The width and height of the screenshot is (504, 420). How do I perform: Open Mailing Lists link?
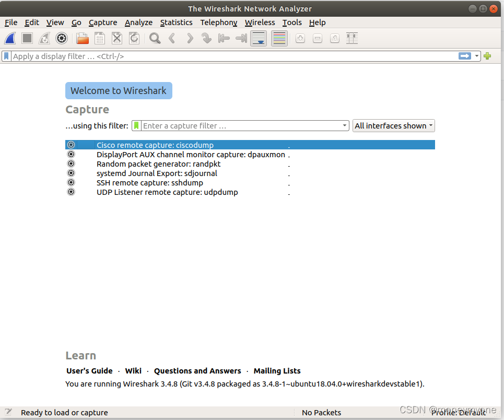click(x=277, y=371)
